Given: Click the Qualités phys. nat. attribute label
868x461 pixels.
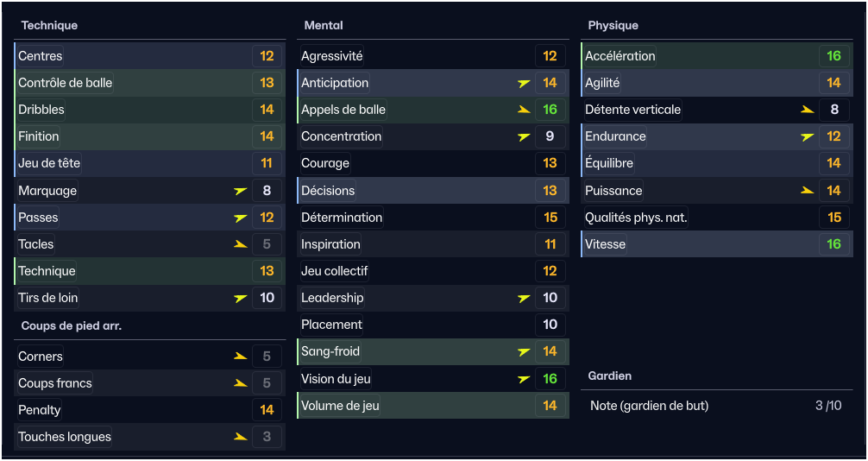Looking at the screenshot, I should (636, 218).
